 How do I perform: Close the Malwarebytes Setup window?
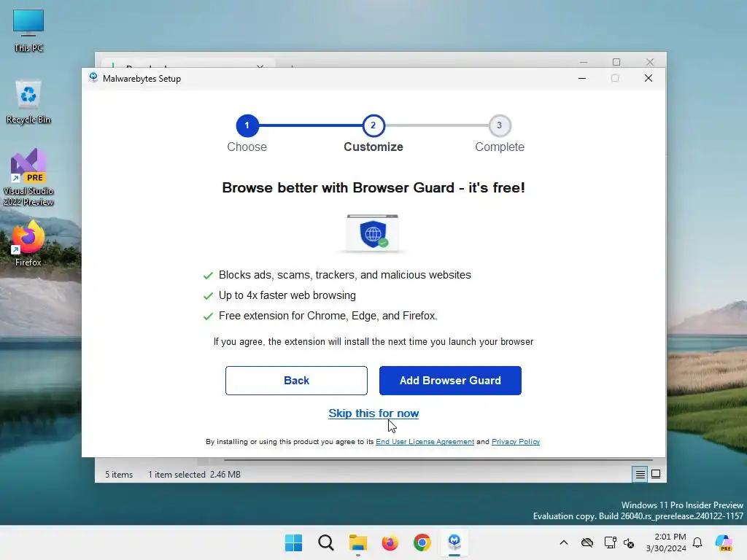click(648, 78)
